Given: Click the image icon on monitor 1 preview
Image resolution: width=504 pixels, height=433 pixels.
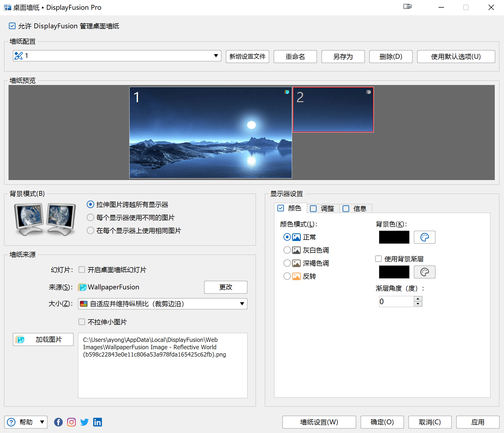Looking at the screenshot, I should (x=287, y=92).
